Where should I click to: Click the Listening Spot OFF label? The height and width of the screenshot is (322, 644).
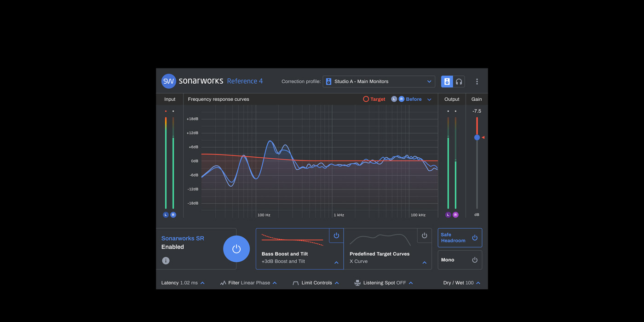tap(385, 283)
